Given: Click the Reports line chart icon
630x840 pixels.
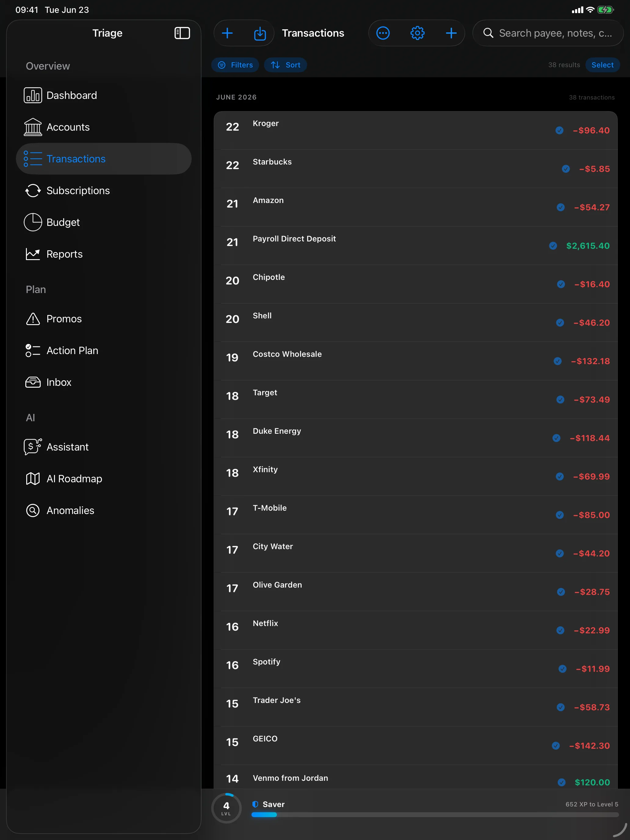Looking at the screenshot, I should 33,254.
